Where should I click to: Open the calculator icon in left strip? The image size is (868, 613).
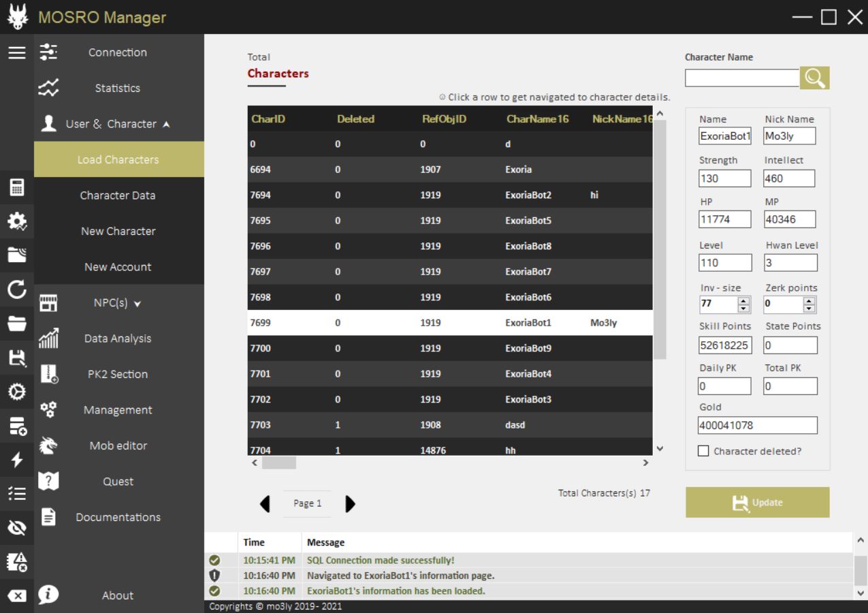(x=17, y=187)
